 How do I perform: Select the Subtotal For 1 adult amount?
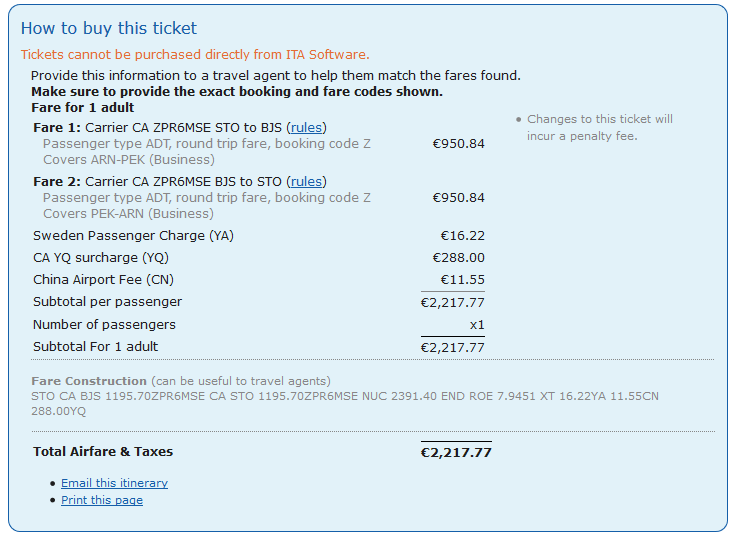pos(453,348)
